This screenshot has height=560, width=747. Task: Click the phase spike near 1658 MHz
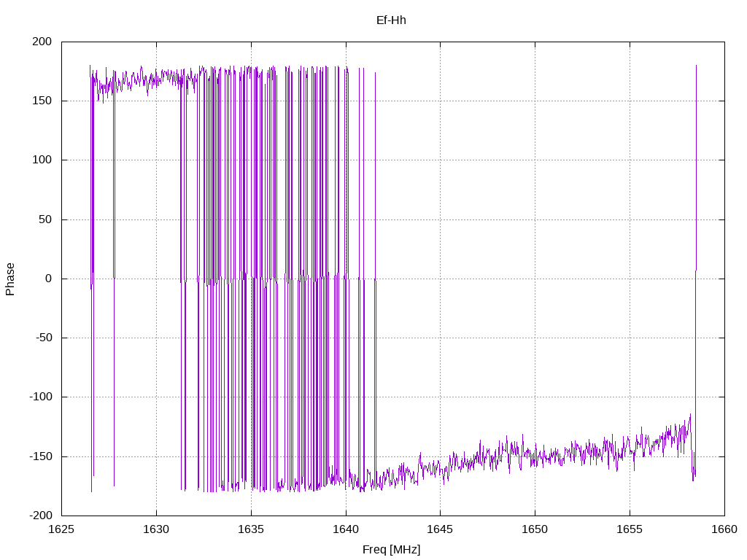click(695, 271)
